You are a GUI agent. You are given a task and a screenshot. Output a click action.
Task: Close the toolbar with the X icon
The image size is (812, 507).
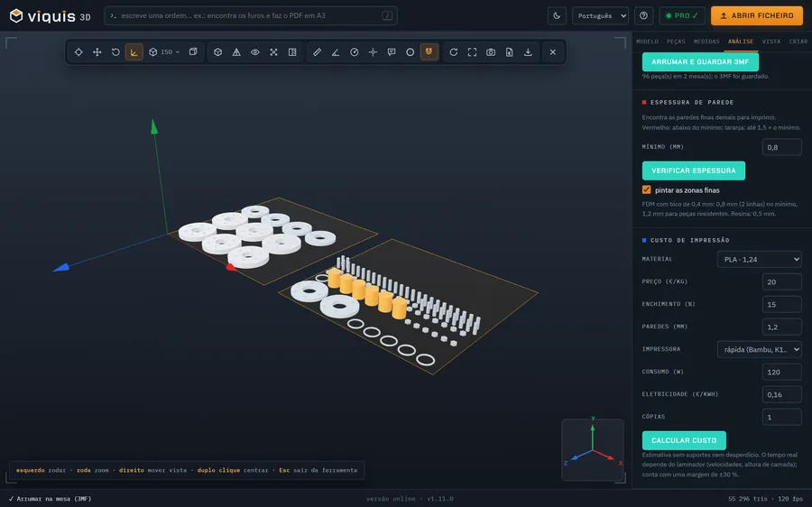click(x=552, y=51)
